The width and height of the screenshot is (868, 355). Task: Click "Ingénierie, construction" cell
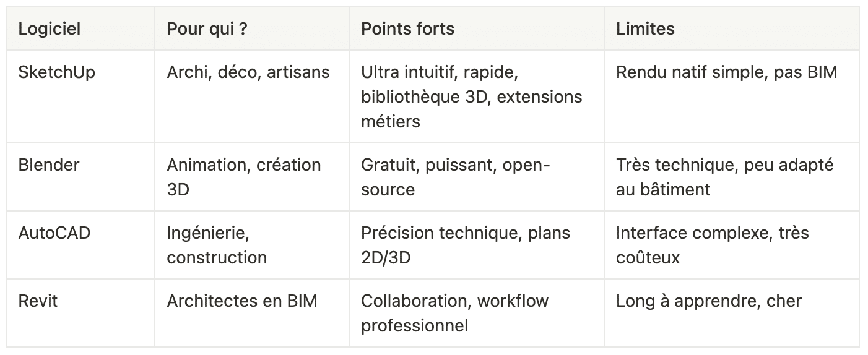(x=251, y=245)
